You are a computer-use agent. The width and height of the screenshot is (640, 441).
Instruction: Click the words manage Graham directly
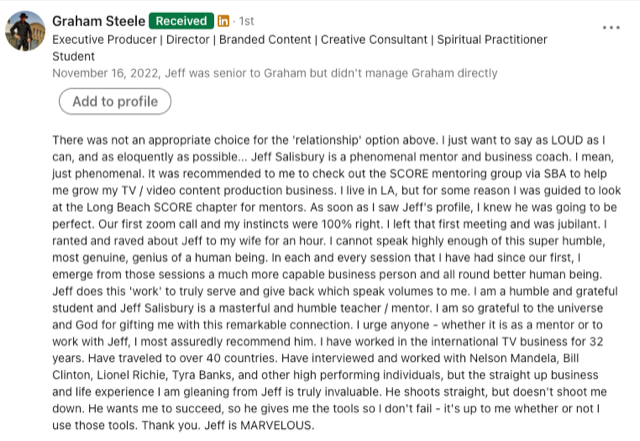coord(442,73)
